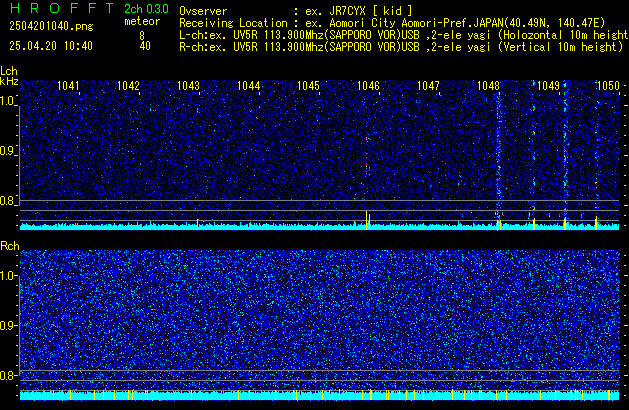Click the Lch 0.9 frequency axis label
This screenshot has width=629, height=410.
click(8, 151)
